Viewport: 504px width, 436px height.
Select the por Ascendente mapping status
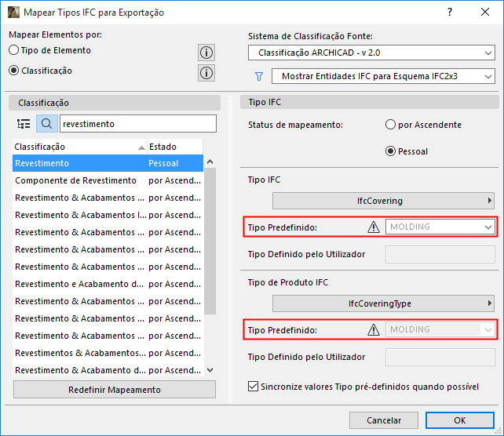click(x=390, y=125)
